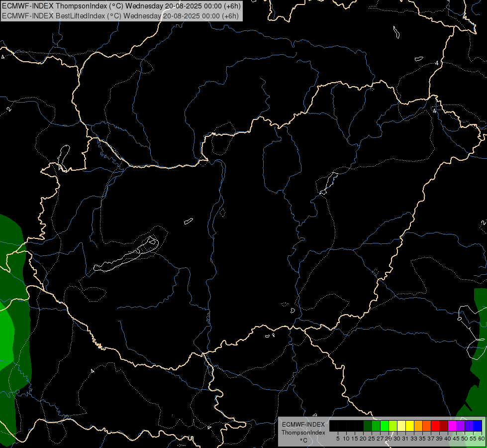487x448 pixels.
Task: Pick the pure yellow 31–33 legend swatch
Action: (410, 426)
